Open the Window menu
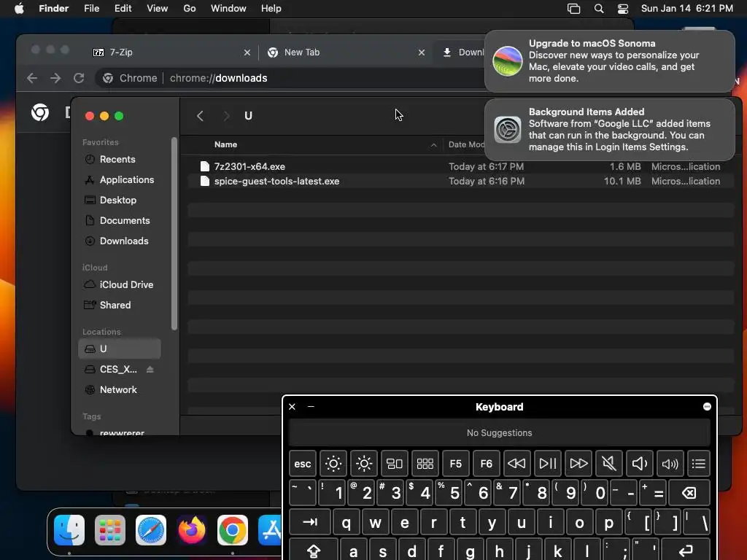 [228, 9]
